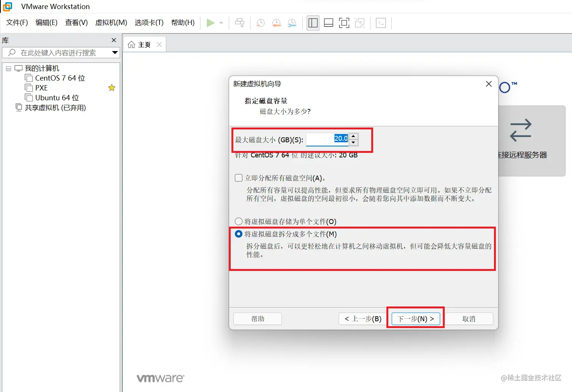Click the search magnifier icon
Image resolution: width=572 pixels, height=392 pixels.
pyautogui.click(x=12, y=53)
